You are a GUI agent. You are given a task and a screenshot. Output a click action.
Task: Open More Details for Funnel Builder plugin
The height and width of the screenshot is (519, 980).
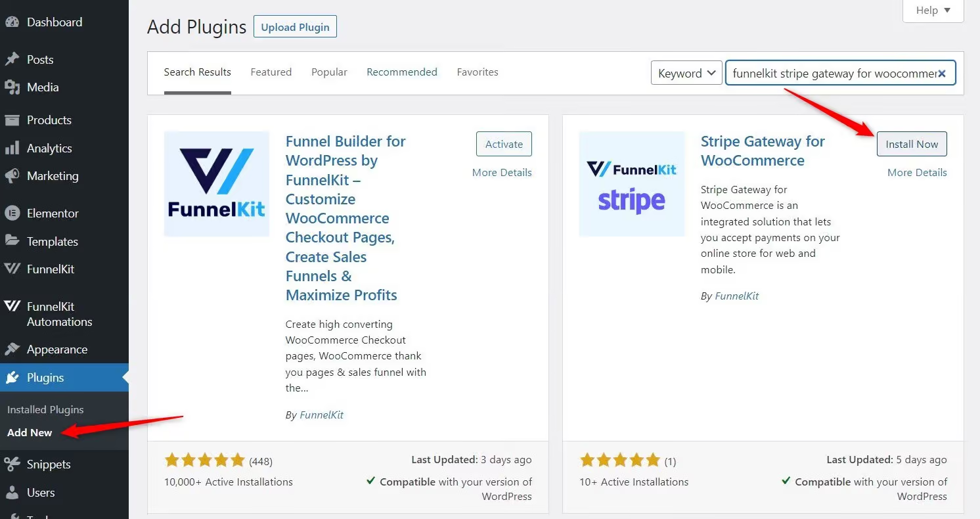pos(502,173)
